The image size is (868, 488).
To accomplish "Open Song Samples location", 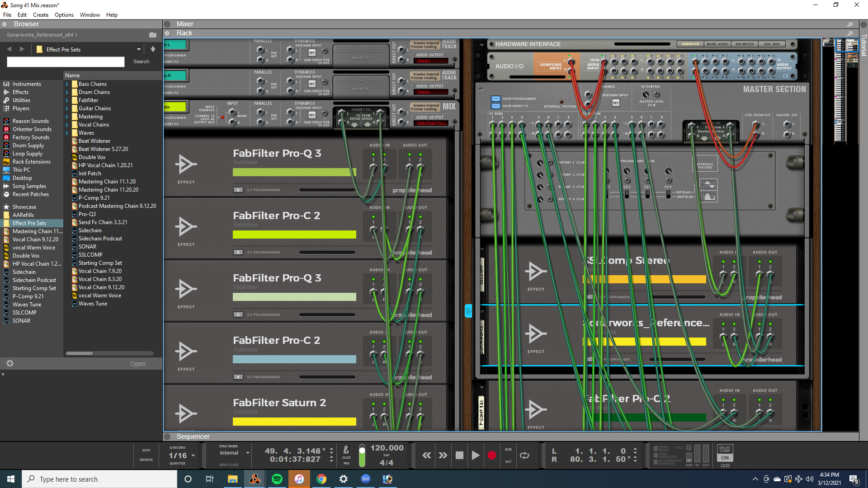I will [29, 186].
